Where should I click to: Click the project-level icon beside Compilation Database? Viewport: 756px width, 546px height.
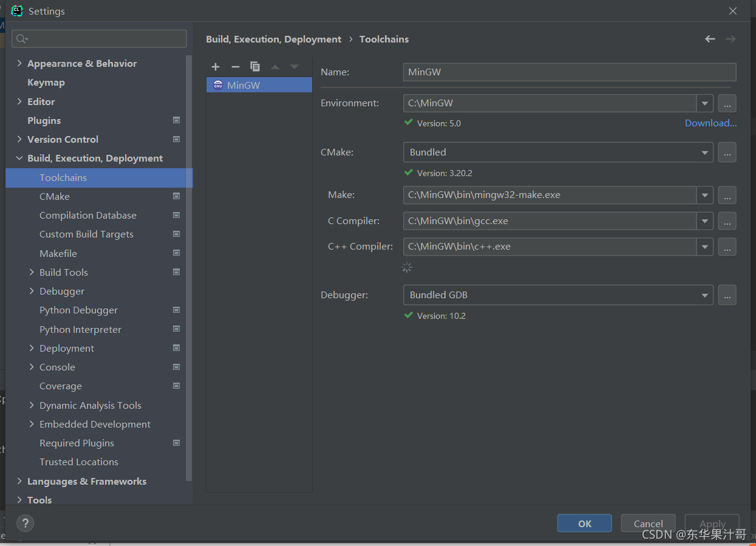coord(176,215)
